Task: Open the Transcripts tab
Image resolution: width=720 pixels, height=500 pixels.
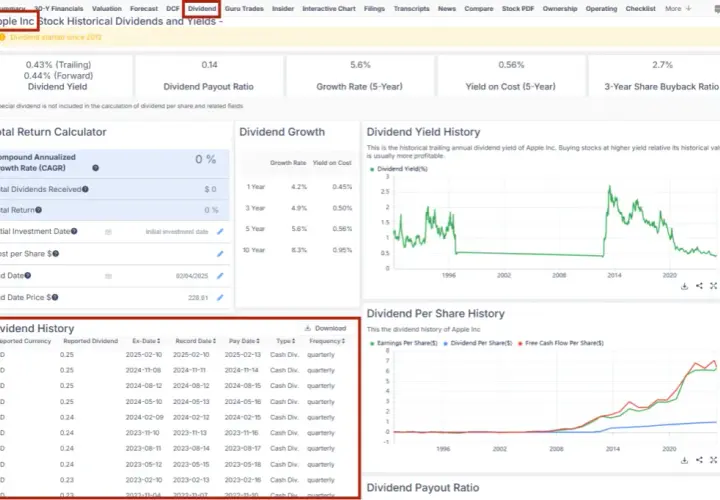Action: [x=411, y=8]
